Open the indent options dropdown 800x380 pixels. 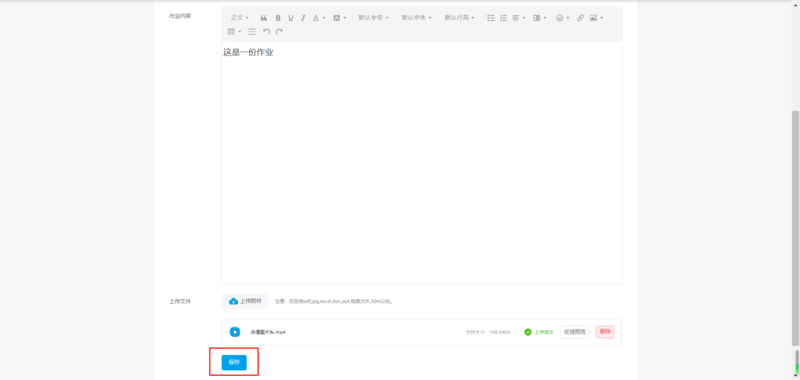(539, 18)
